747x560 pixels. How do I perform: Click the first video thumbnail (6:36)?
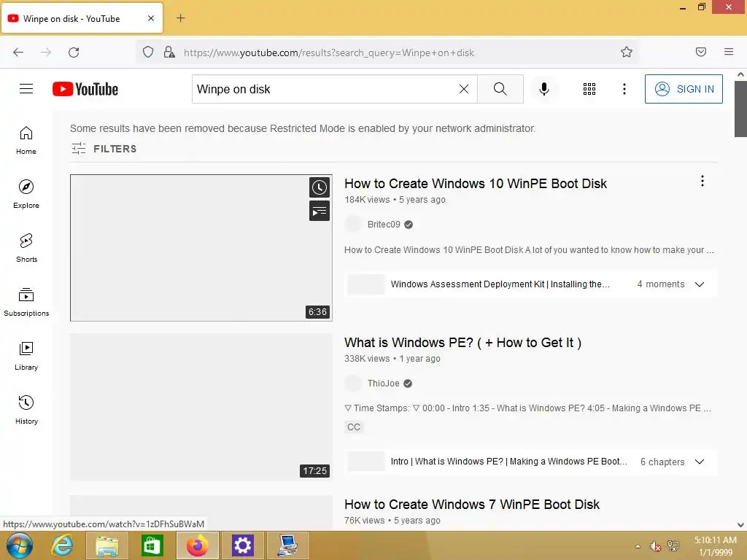(x=201, y=248)
